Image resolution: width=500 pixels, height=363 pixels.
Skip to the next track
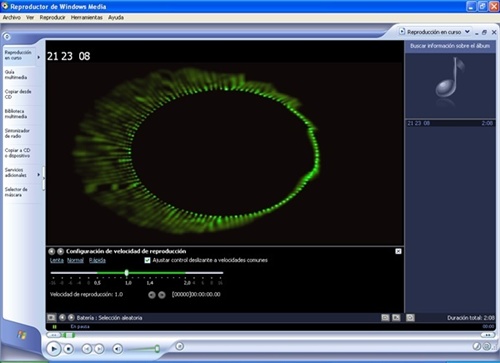click(x=99, y=349)
